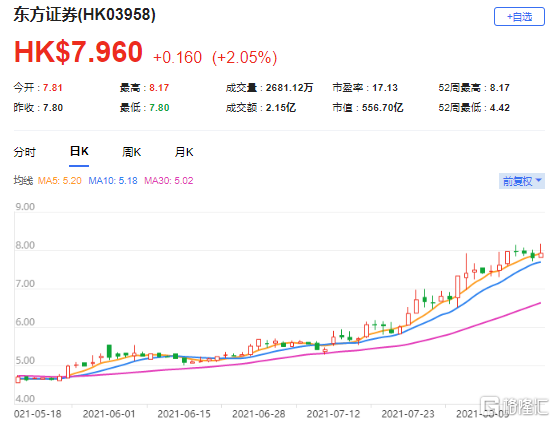Click the 2021-07-12 date axis label
This screenshot has height=423, width=555.
pos(333,414)
